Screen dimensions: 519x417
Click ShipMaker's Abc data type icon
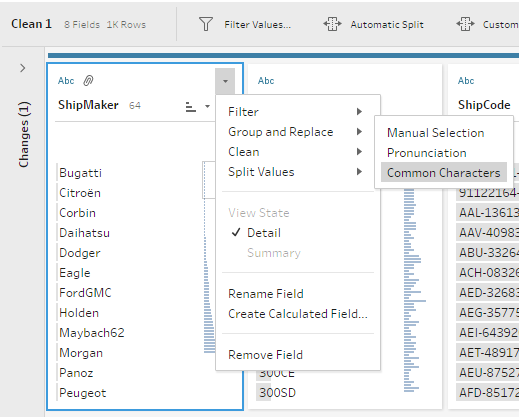click(x=66, y=81)
